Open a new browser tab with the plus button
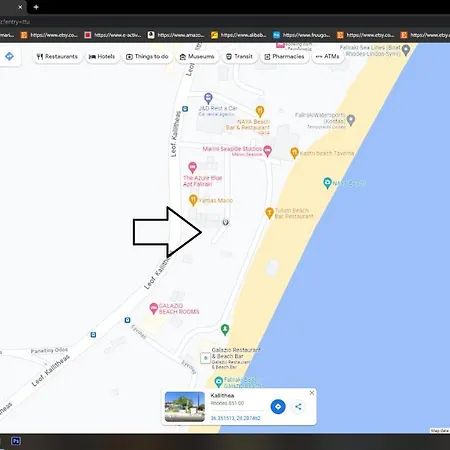Screen dimensions: 450x450 click(x=36, y=7)
